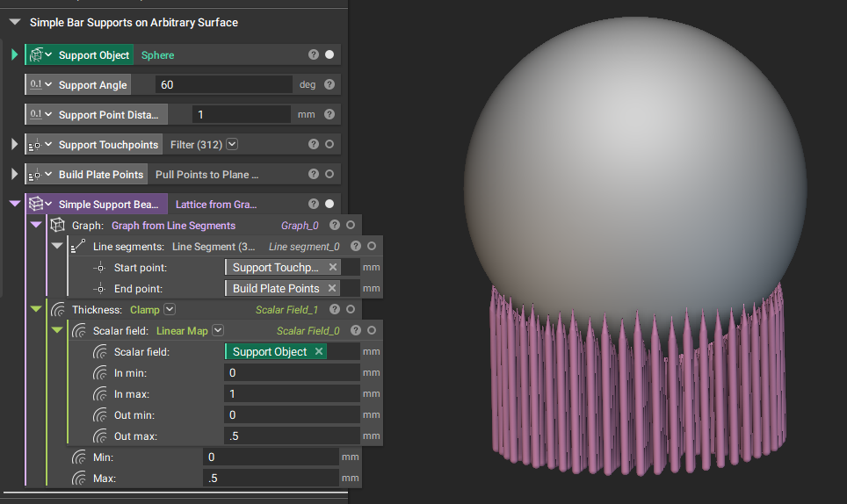The width and height of the screenshot is (847, 504).
Task: Toggle visibility of Simple Support Beams
Action: point(329,204)
